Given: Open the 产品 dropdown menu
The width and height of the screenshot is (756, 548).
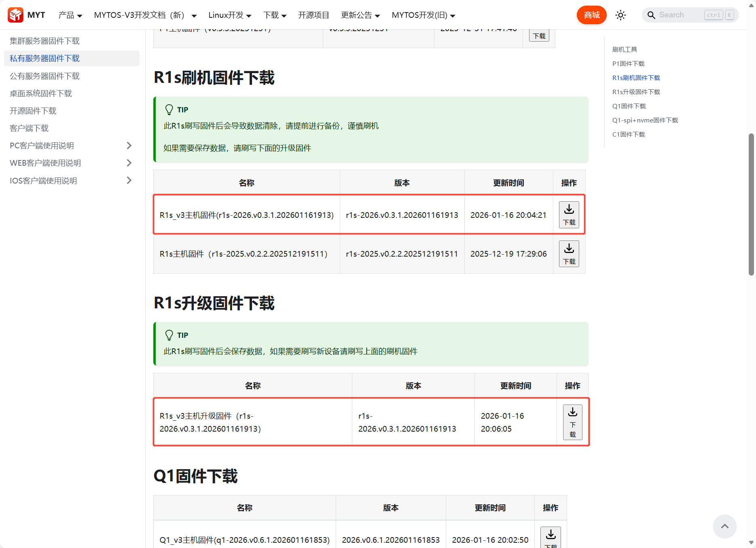Looking at the screenshot, I should click(x=70, y=15).
